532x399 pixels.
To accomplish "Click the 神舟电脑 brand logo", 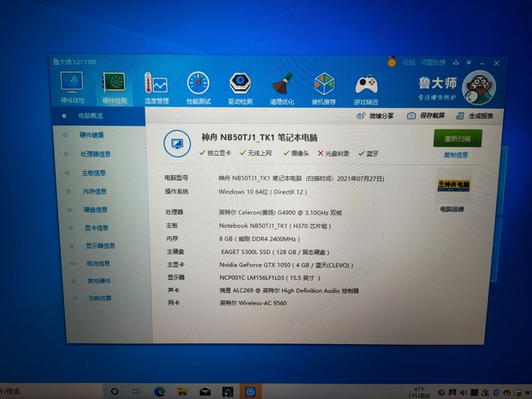I will 454,185.
